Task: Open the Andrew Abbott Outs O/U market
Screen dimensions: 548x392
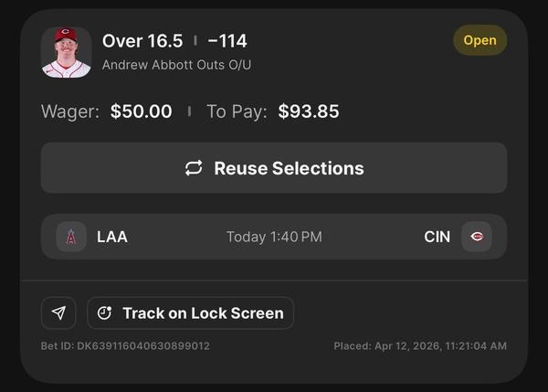Action: coord(176,65)
